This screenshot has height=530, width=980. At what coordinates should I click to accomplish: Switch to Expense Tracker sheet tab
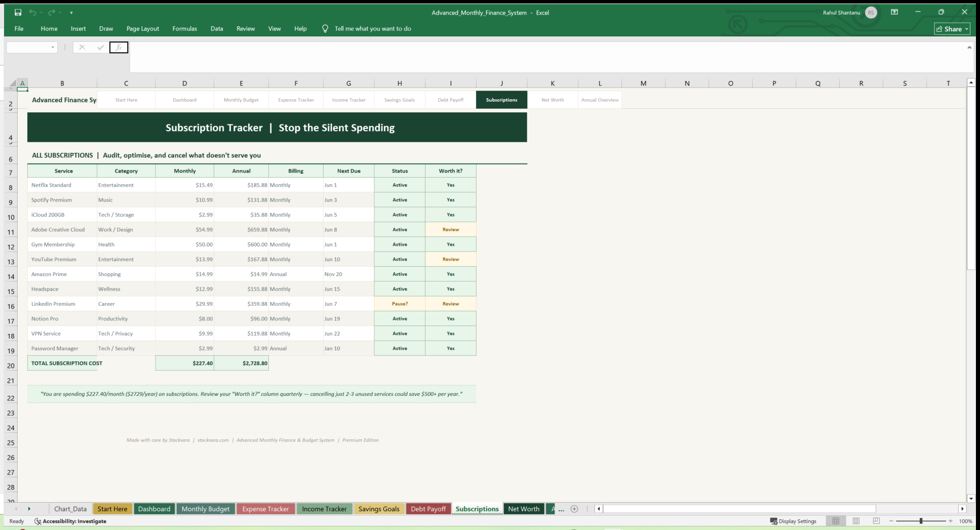coord(265,509)
